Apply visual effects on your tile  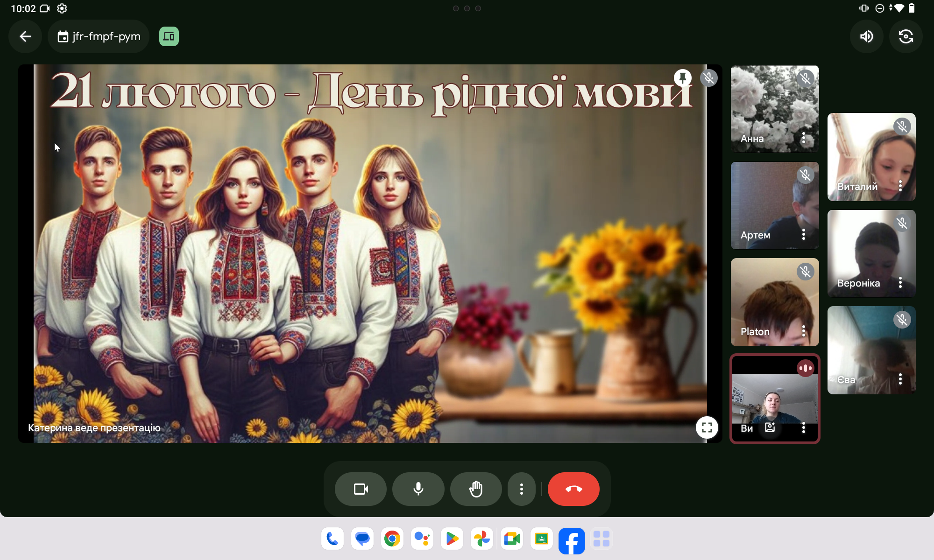point(770,427)
